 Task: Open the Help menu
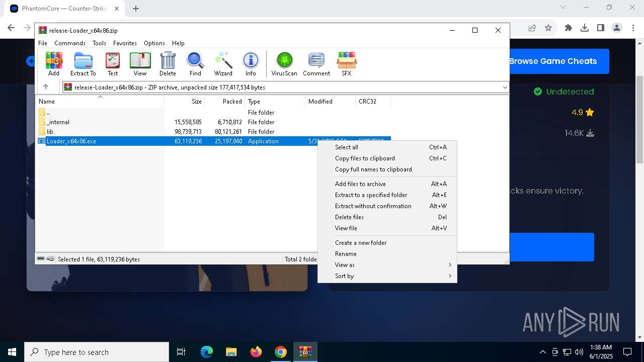[x=178, y=43]
